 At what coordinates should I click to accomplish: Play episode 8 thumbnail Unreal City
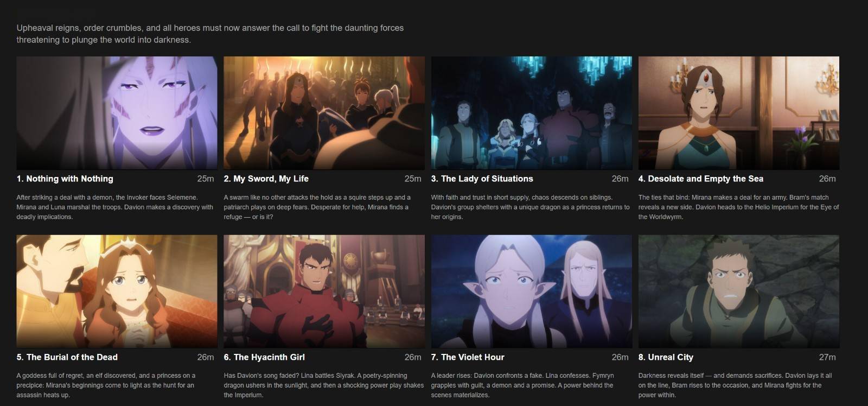pos(739,291)
